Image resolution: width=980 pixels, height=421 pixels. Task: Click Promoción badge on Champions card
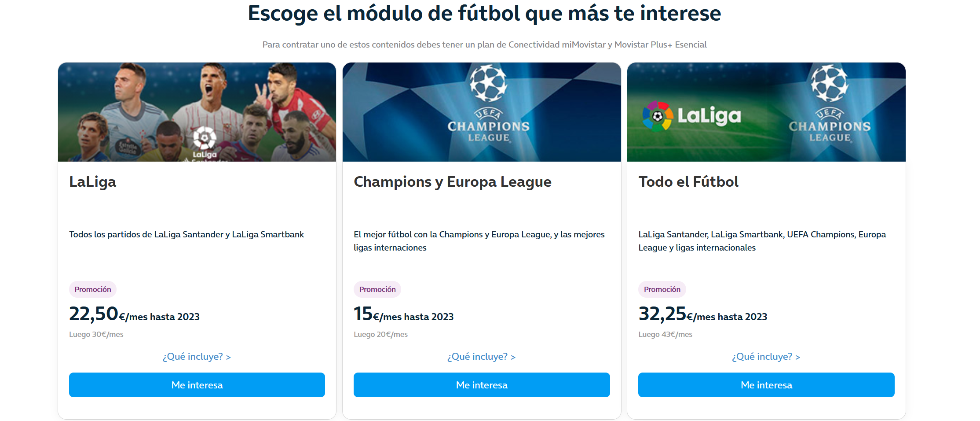[377, 289]
